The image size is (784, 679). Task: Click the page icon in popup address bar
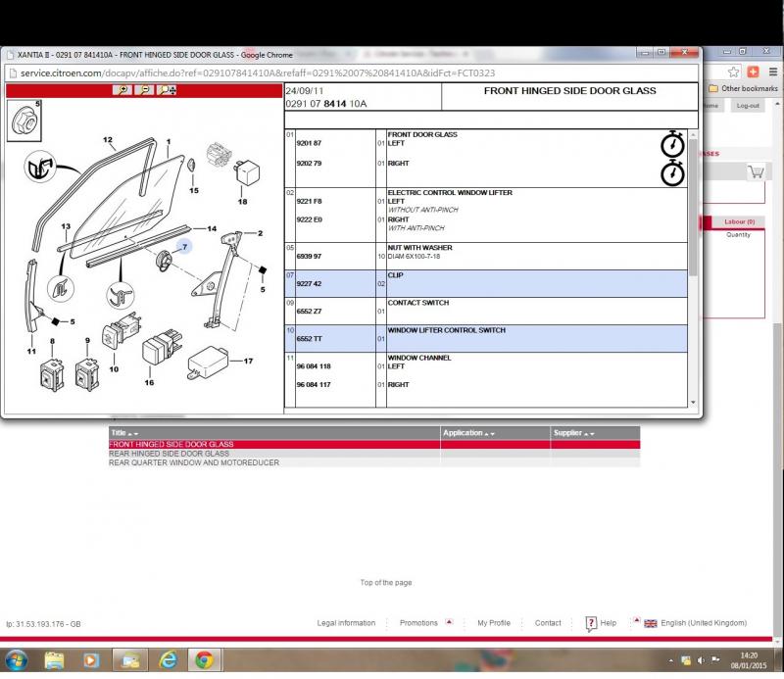(x=13, y=73)
